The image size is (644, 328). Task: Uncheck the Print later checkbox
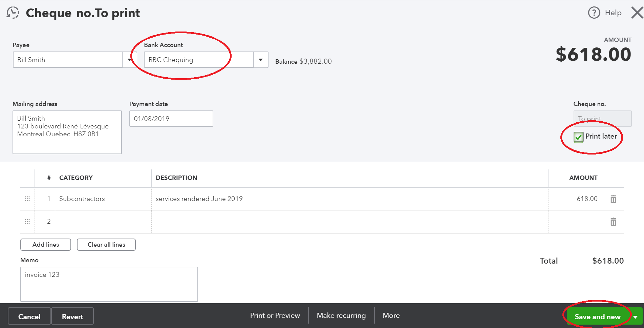coord(578,137)
